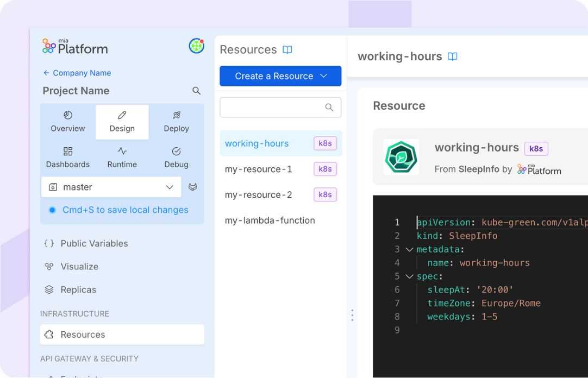Select the Runtime pulse icon

[x=122, y=151]
